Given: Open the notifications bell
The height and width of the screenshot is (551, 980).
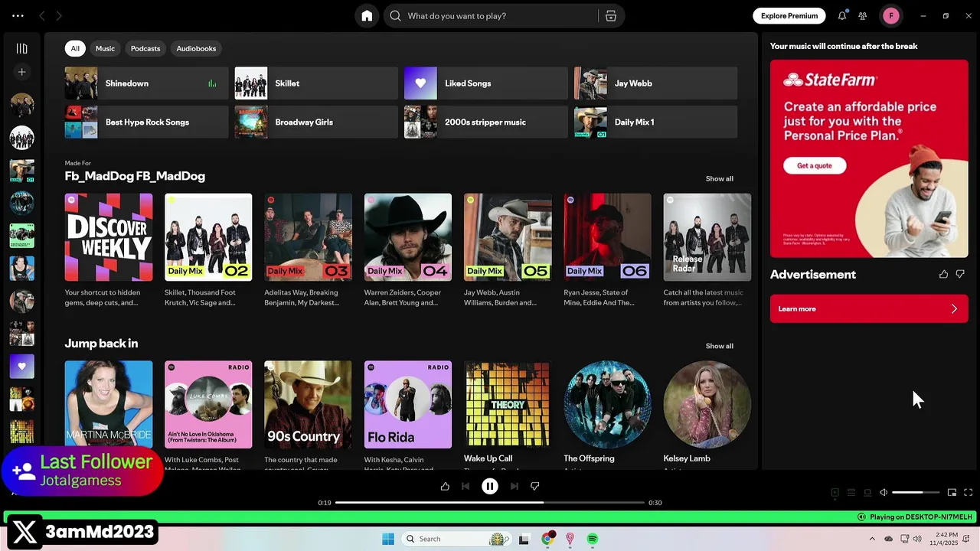Looking at the screenshot, I should [x=842, y=15].
